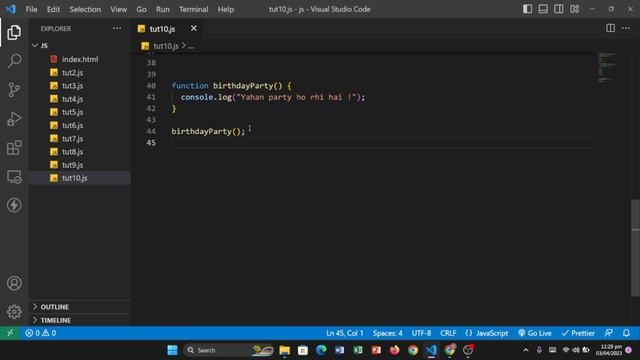Toggle secondary side bar visibility
Viewport: 640px width, 360px height.
click(x=558, y=9)
